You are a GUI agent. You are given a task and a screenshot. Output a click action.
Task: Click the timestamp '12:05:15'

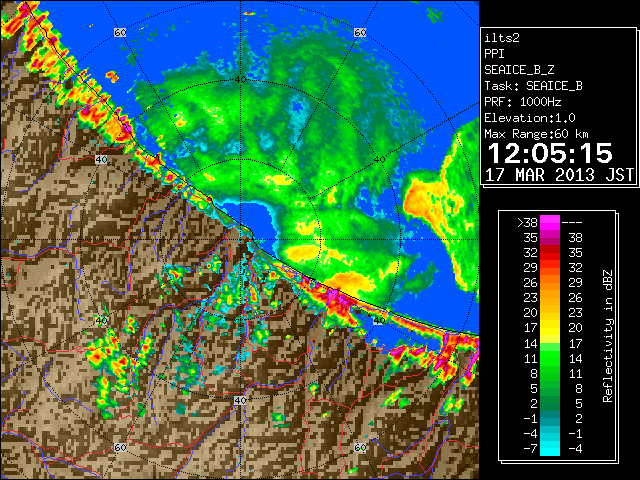(x=550, y=153)
